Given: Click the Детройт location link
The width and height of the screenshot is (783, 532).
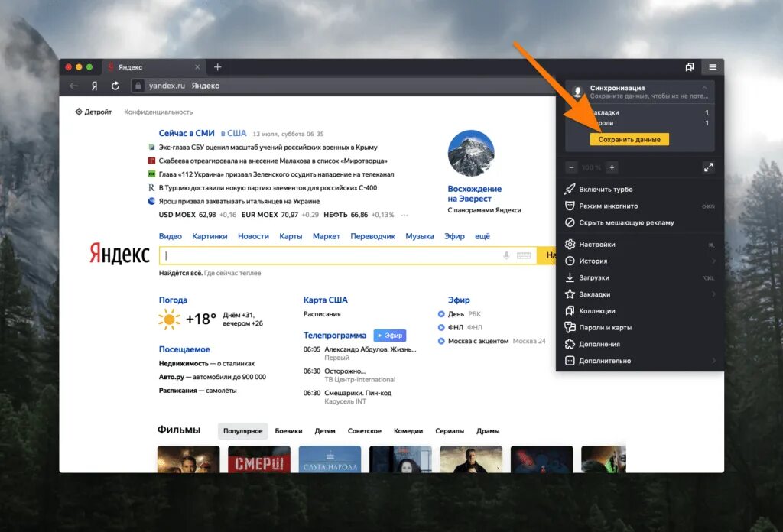Looking at the screenshot, I should (93, 112).
